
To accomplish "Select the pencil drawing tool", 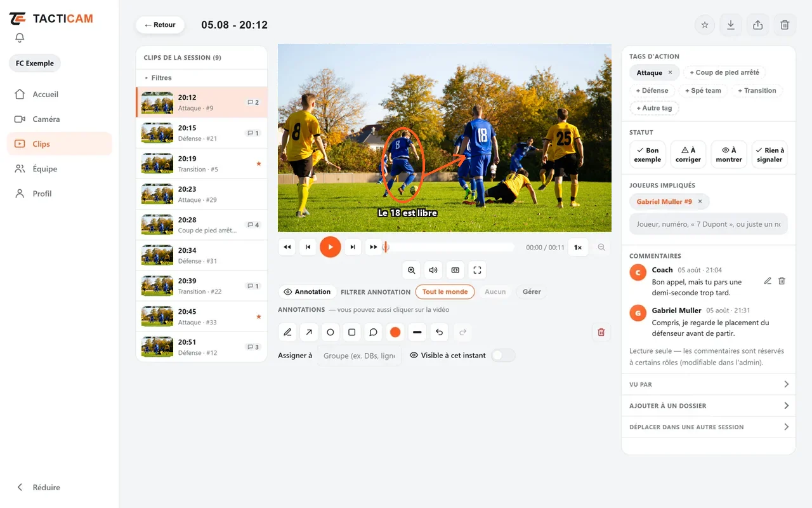I will click(287, 332).
